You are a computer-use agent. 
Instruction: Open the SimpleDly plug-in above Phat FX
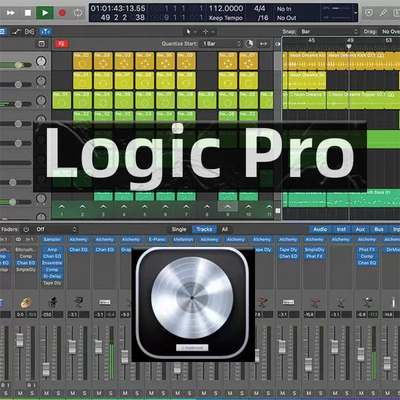pos(314,249)
